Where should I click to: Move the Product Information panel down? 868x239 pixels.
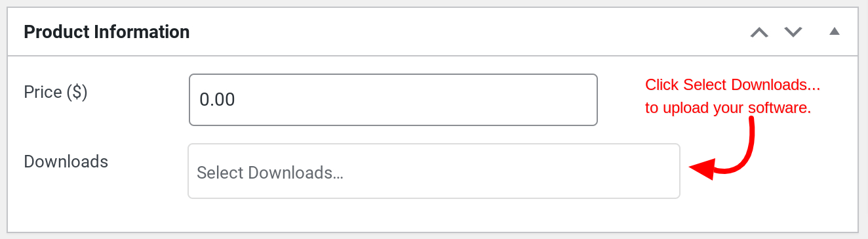click(x=793, y=32)
